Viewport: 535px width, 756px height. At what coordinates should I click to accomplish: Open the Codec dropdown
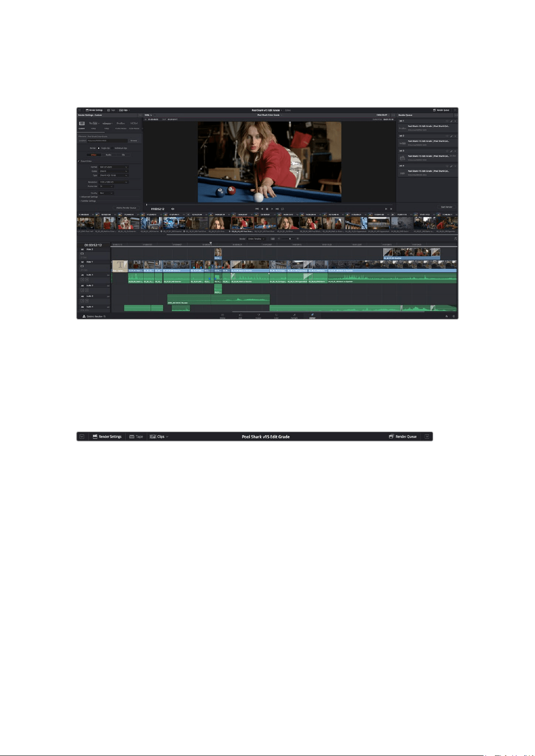(x=114, y=171)
